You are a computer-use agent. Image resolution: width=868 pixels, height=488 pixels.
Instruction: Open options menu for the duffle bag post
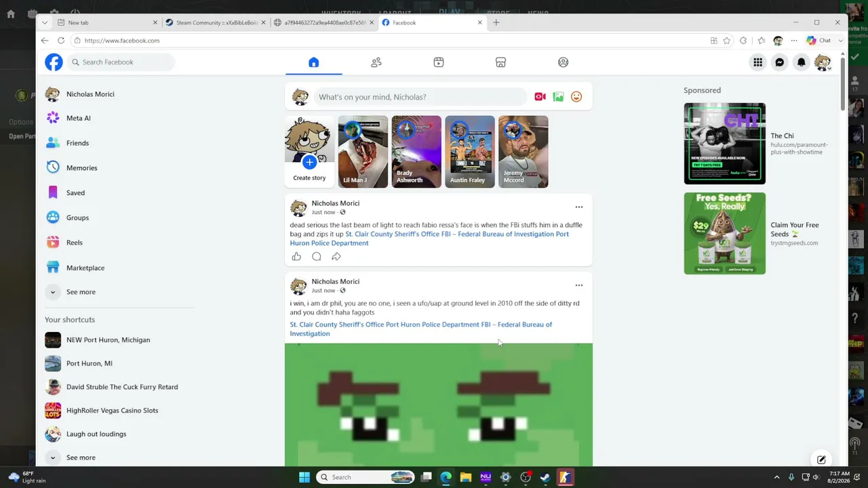tap(578, 207)
